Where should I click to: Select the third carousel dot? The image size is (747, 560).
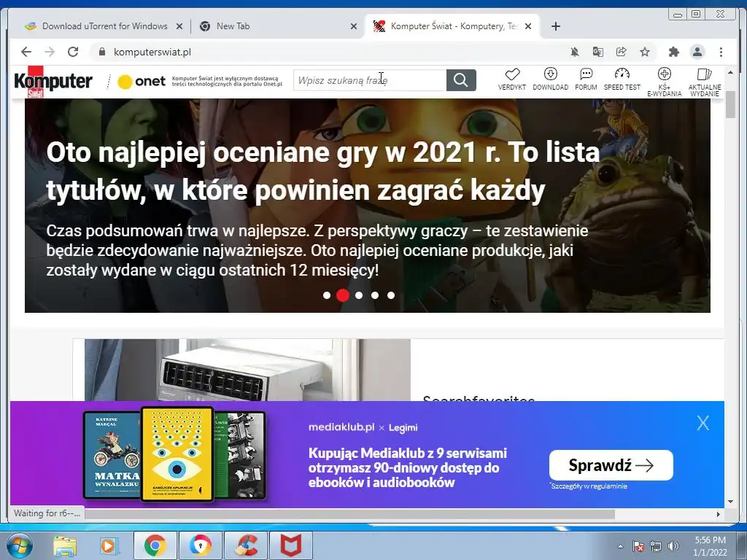[359, 295]
